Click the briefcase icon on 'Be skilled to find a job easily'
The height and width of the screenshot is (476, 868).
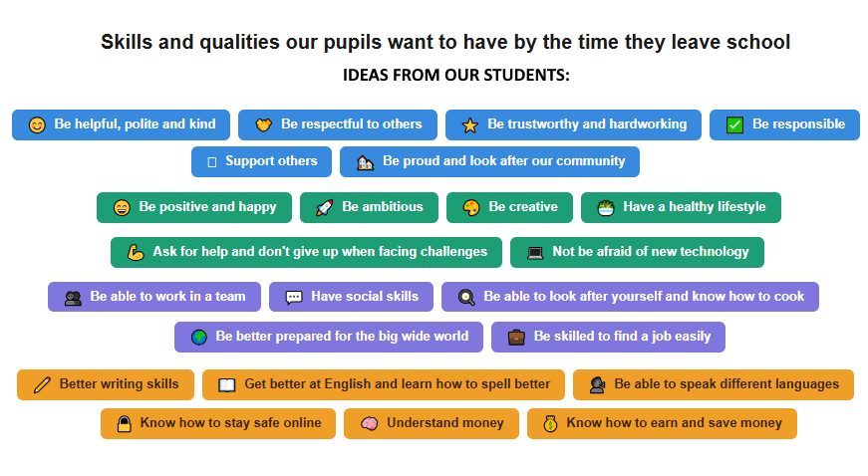click(x=516, y=337)
